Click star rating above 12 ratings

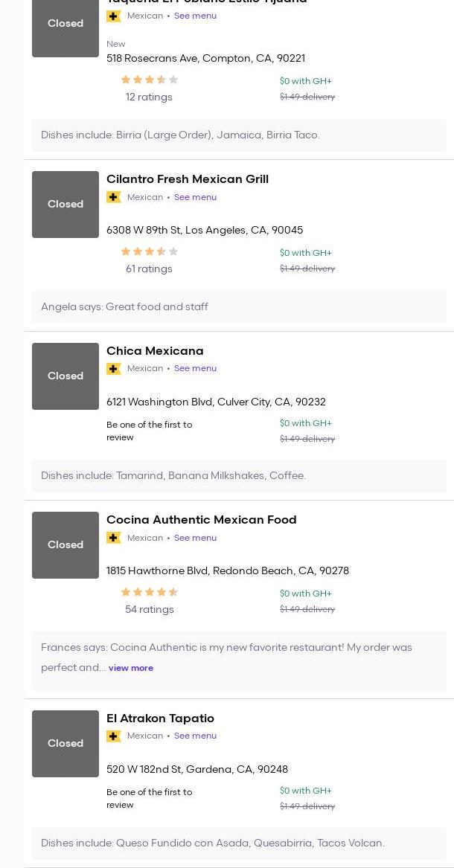pos(150,80)
